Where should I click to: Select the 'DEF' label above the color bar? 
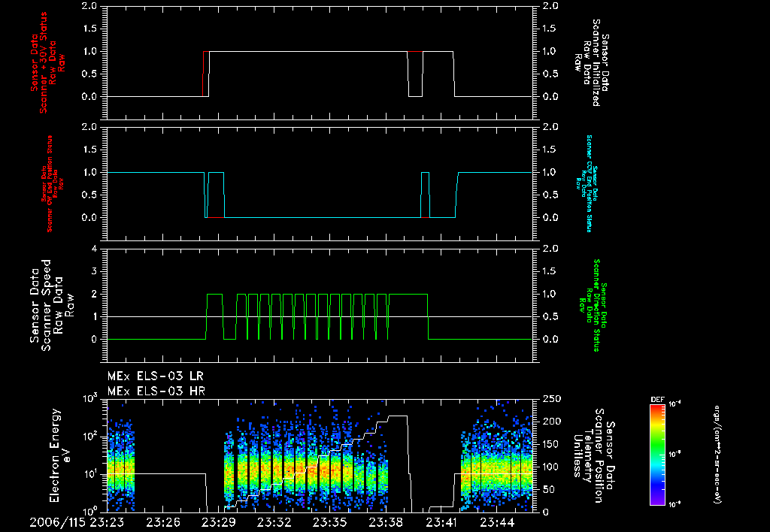pyautogui.click(x=657, y=400)
